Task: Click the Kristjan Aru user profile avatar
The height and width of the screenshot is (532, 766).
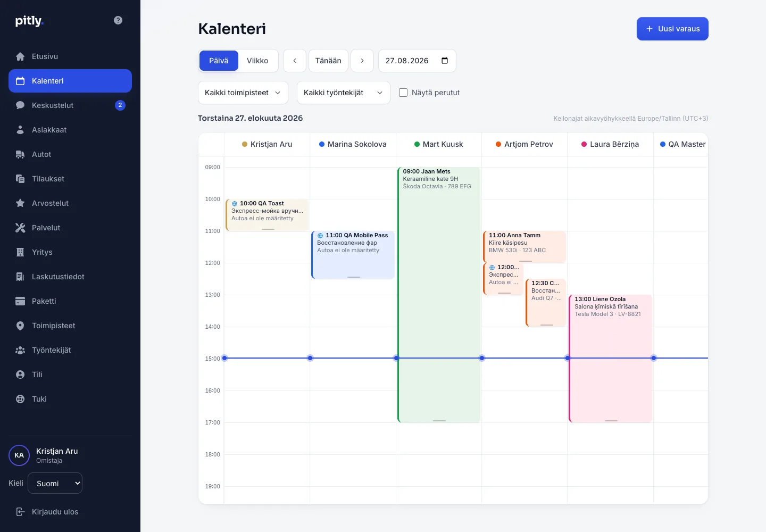Action: point(19,455)
